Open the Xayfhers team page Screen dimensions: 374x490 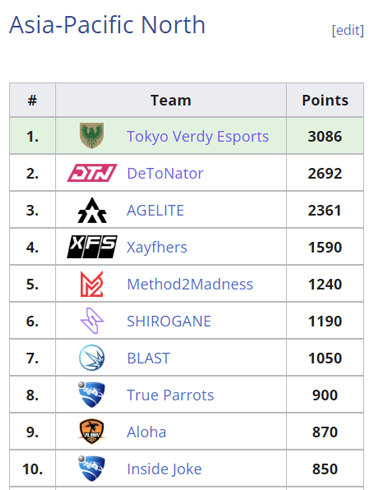click(157, 247)
